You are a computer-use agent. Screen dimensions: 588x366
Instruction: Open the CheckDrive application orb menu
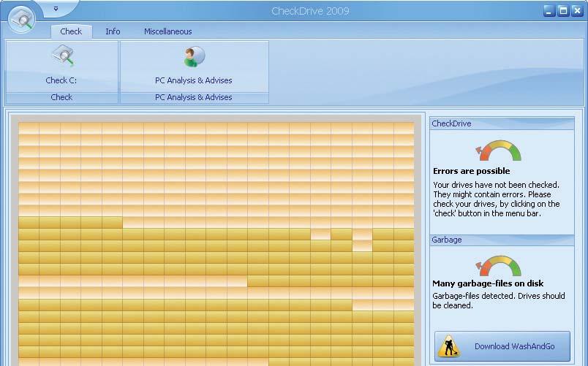tap(21, 19)
